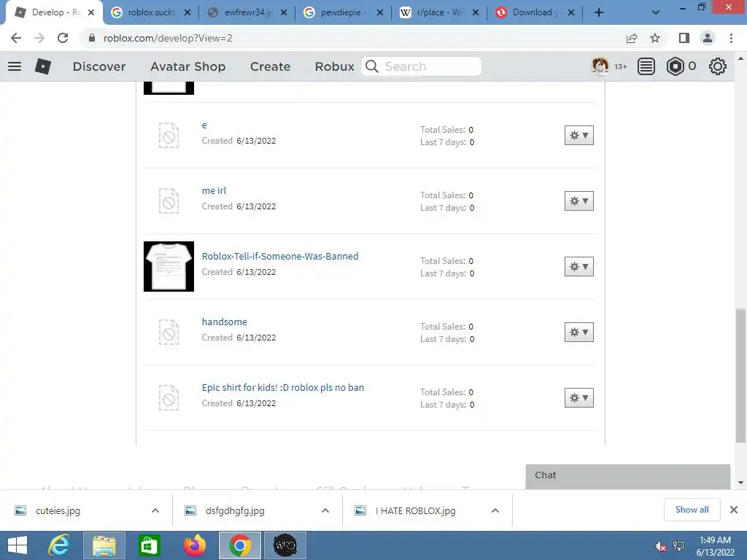
Task: Open the 'handsome' shirt link
Action: pyautogui.click(x=225, y=322)
